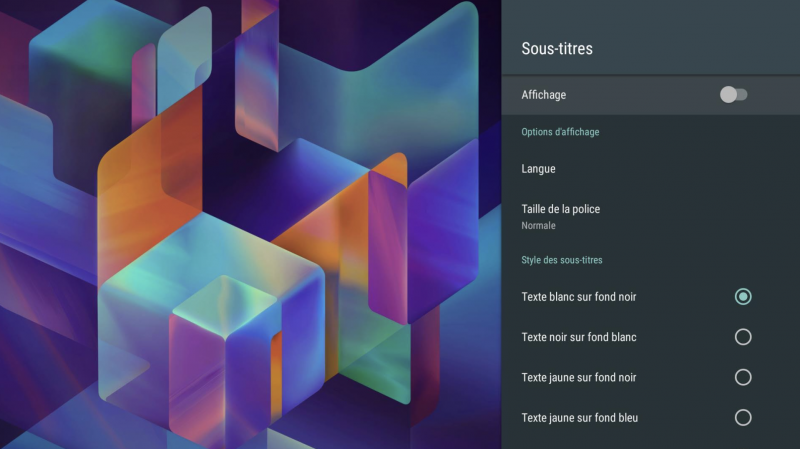Open the Langue setting
800x449 pixels.
coord(651,169)
